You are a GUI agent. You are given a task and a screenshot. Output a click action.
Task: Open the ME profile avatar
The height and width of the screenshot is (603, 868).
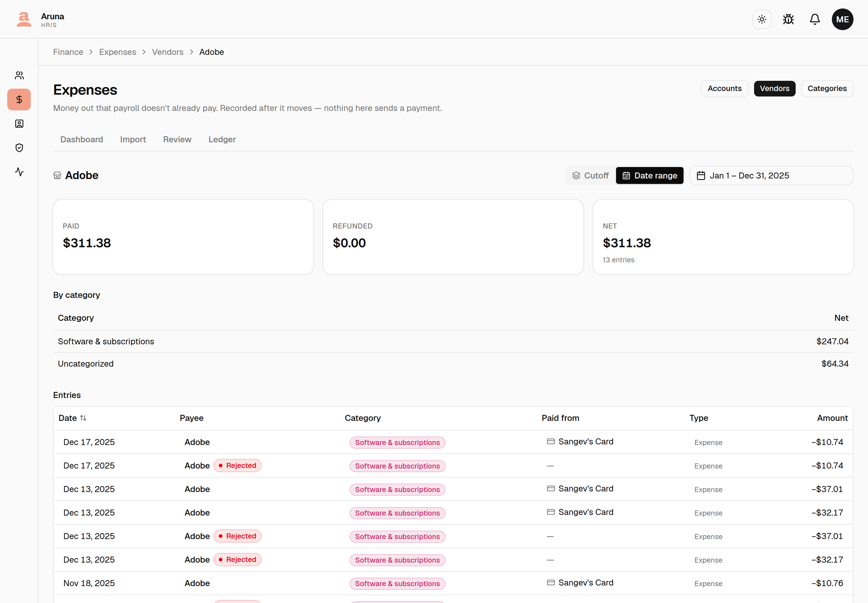(842, 19)
